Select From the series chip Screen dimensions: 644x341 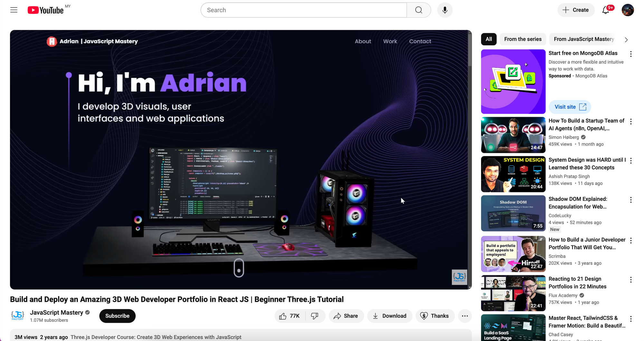coord(523,39)
